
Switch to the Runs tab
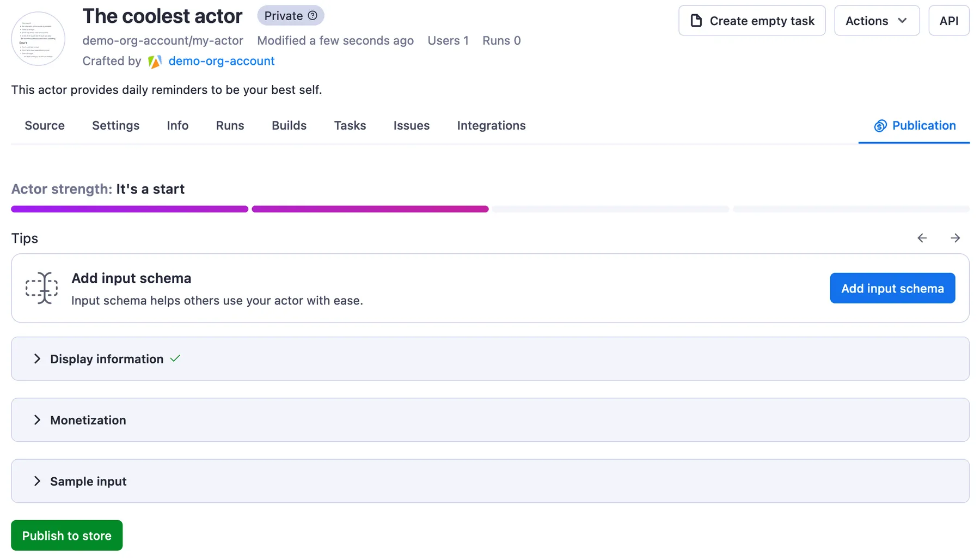230,126
